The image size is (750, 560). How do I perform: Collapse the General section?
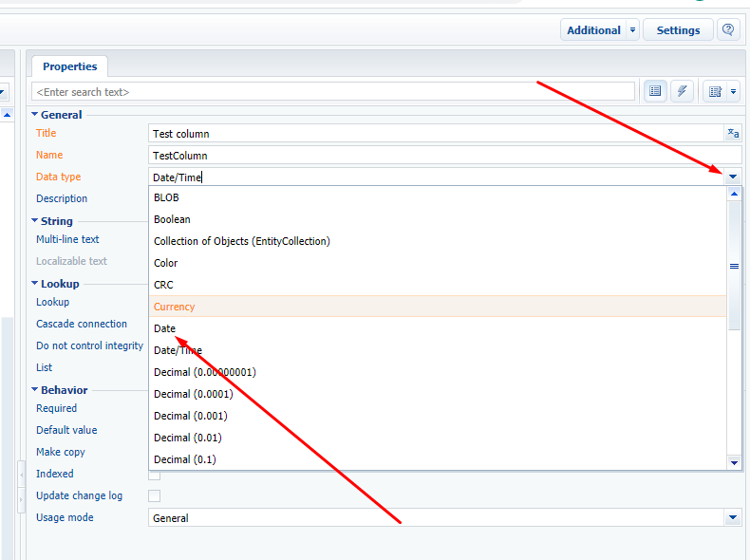(x=34, y=114)
